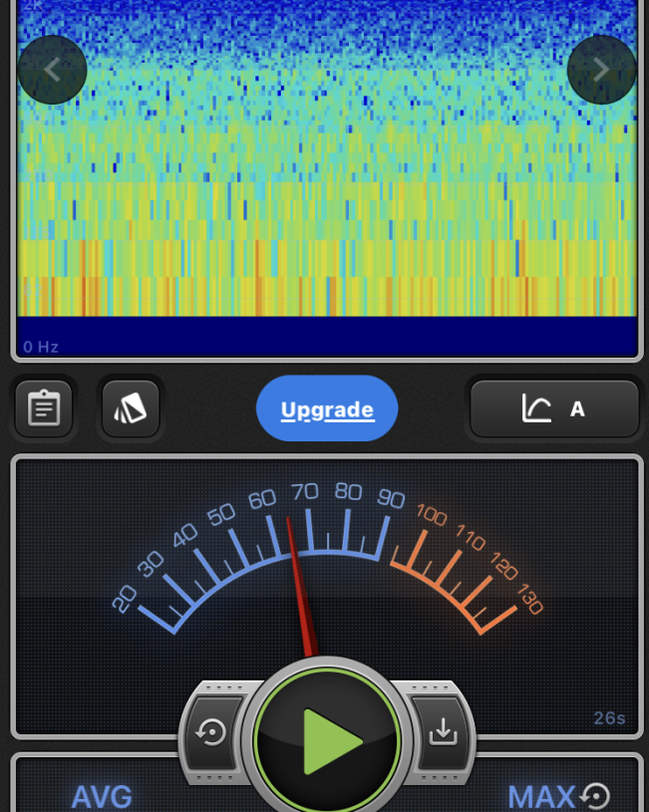649x812 pixels.
Task: Click the 0 Hz axis label
Action: point(41,347)
